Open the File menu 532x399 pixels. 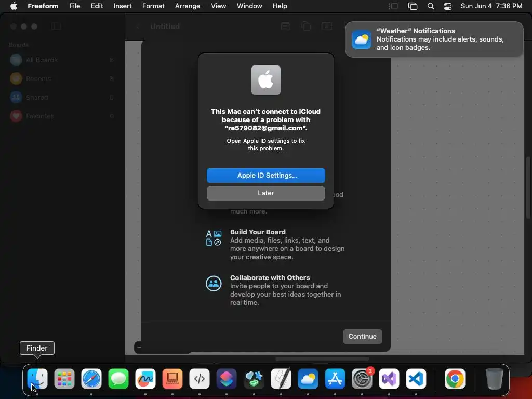(x=75, y=6)
